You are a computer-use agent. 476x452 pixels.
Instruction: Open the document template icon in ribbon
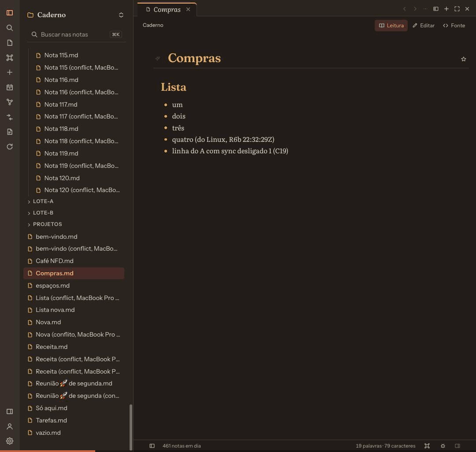(10, 132)
